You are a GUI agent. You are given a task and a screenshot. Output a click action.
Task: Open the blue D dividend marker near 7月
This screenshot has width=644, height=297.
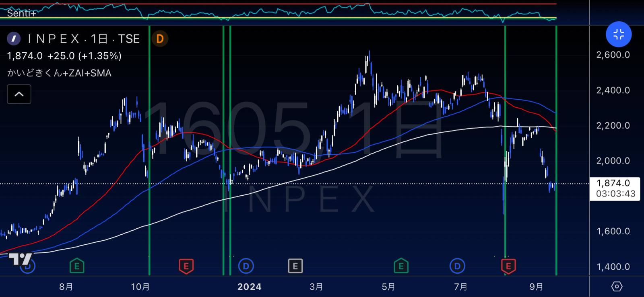click(x=457, y=266)
